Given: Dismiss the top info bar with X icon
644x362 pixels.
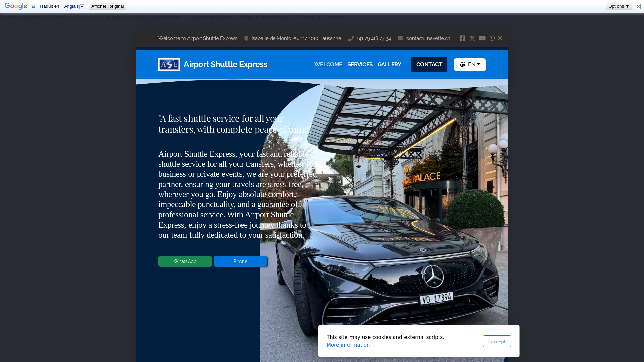Looking at the screenshot, I should [x=500, y=38].
